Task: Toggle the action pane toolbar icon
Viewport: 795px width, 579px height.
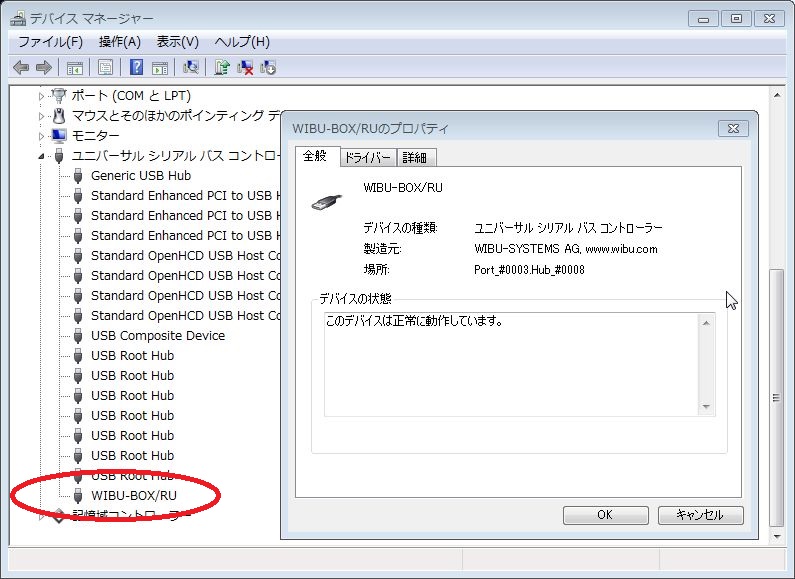Action: point(160,67)
